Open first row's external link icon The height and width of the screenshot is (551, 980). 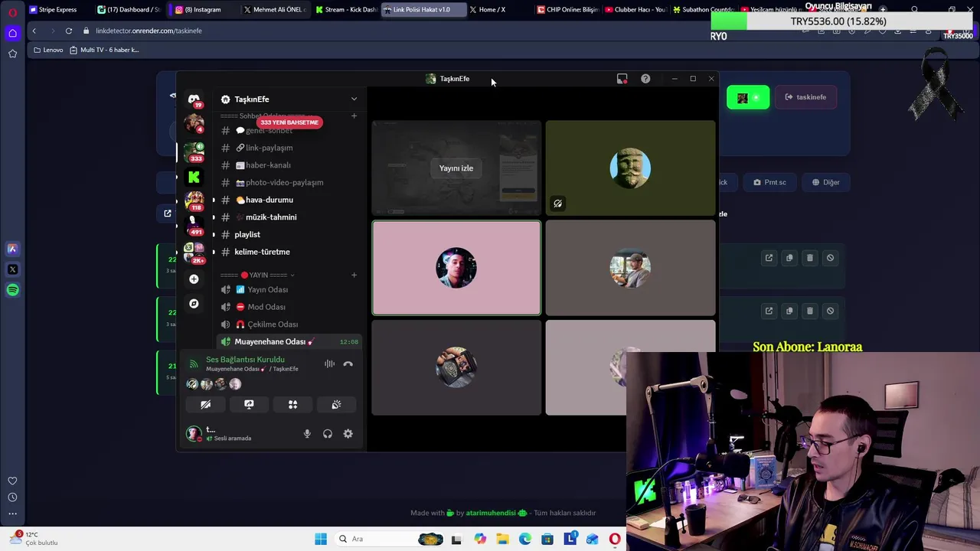coord(769,258)
